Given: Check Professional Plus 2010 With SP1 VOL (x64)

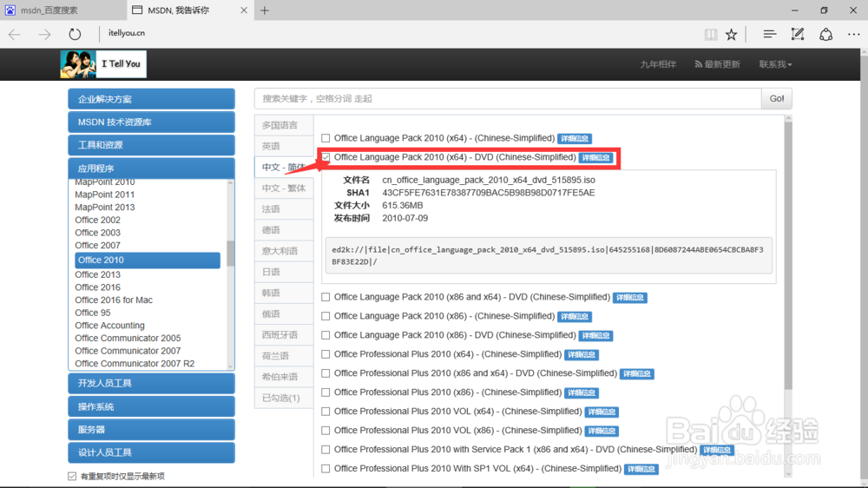Looking at the screenshot, I should click(325, 469).
